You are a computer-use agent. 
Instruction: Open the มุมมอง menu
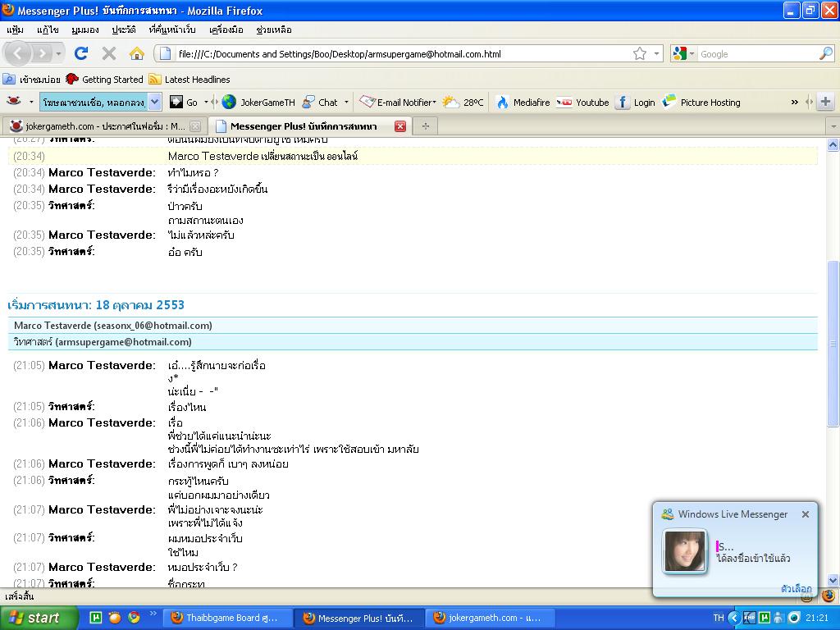[x=85, y=30]
